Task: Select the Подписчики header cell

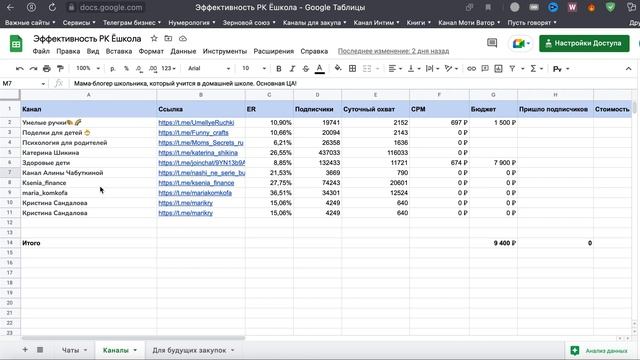Action: 317,109
